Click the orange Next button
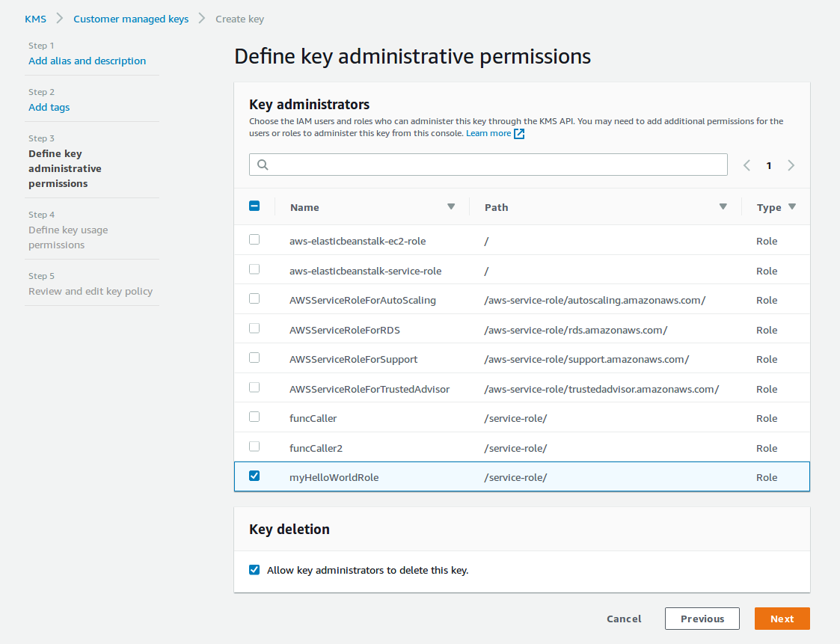 782,619
